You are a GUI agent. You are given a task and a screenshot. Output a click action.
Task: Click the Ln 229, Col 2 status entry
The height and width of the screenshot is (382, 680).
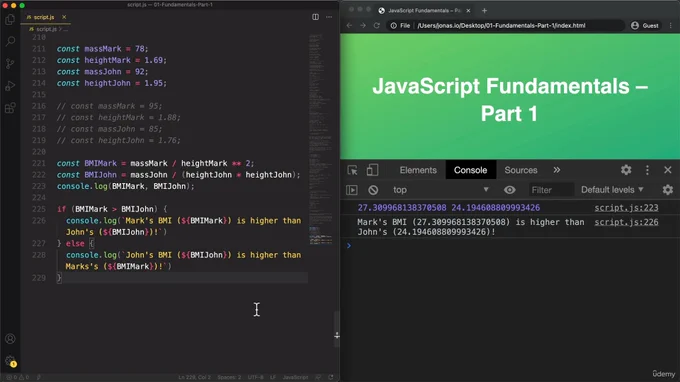point(194,377)
